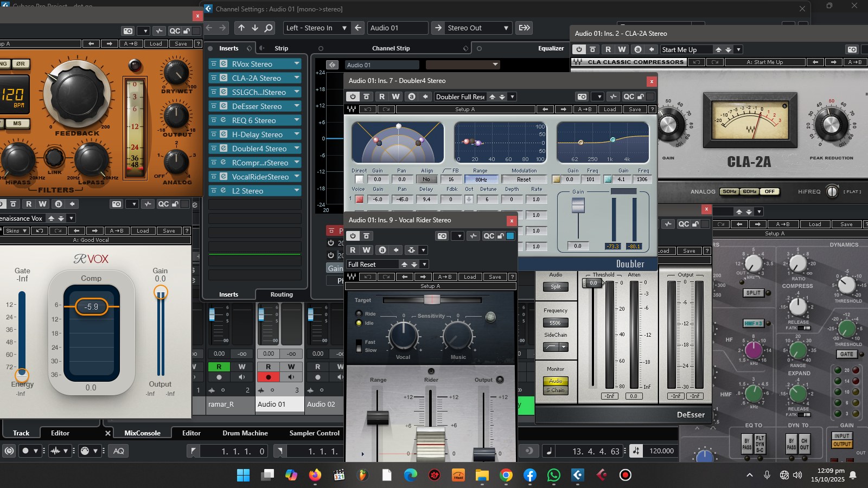Go to next channel down arrow
This screenshot has width=868, height=488.
tap(255, 28)
